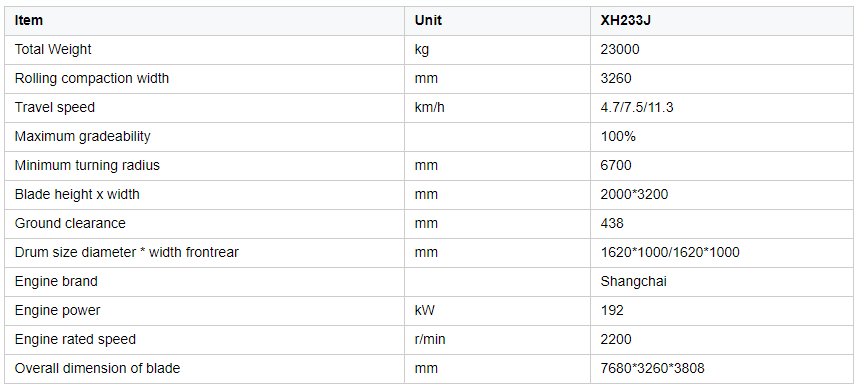Select the Item column header
The width and height of the screenshot is (859, 390).
[28, 21]
